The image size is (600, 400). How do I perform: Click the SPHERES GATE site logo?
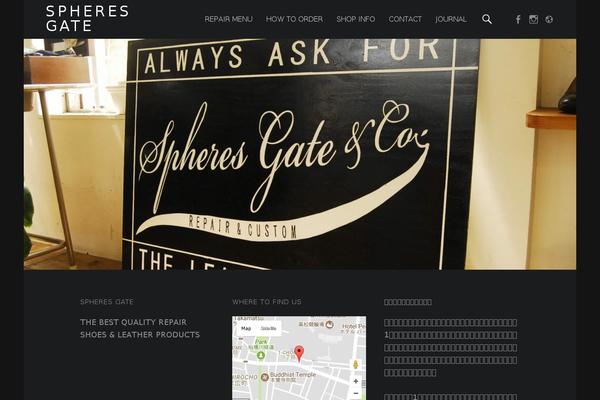click(x=87, y=18)
